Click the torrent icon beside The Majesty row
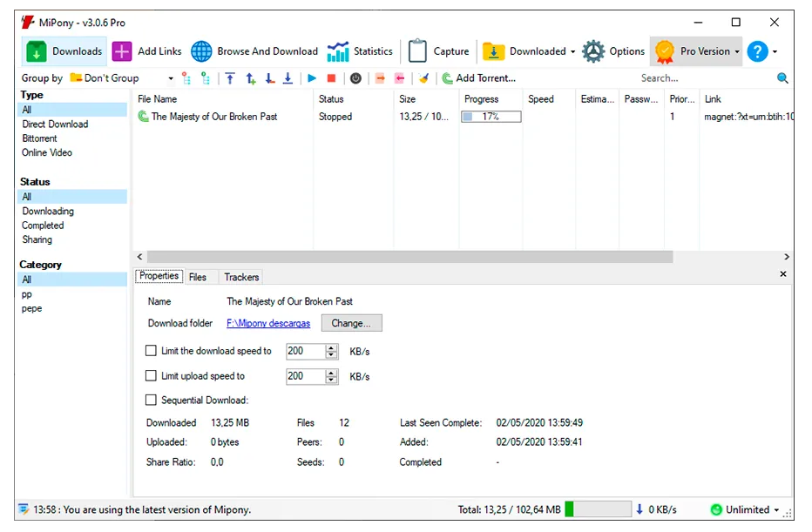Viewport: 812px width, 532px height. 144,117
